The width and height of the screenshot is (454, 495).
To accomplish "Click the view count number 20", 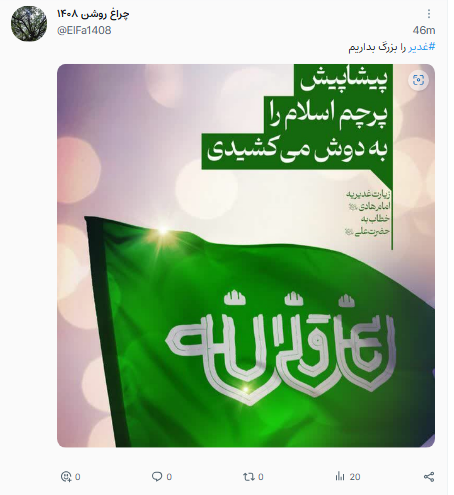I will [355, 477].
